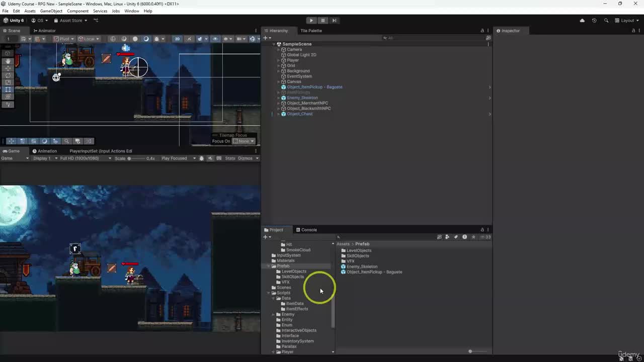Toggle Stats overlay in Game view

pos(230,158)
